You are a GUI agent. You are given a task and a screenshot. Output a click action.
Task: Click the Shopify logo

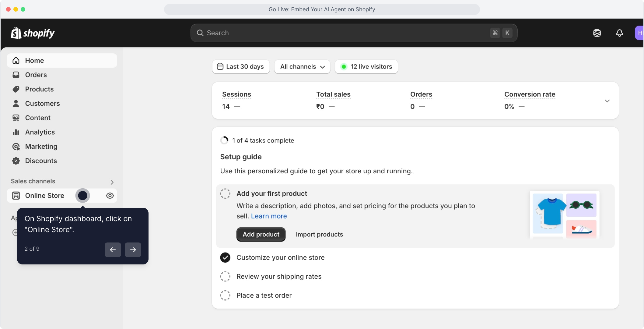pyautogui.click(x=33, y=33)
